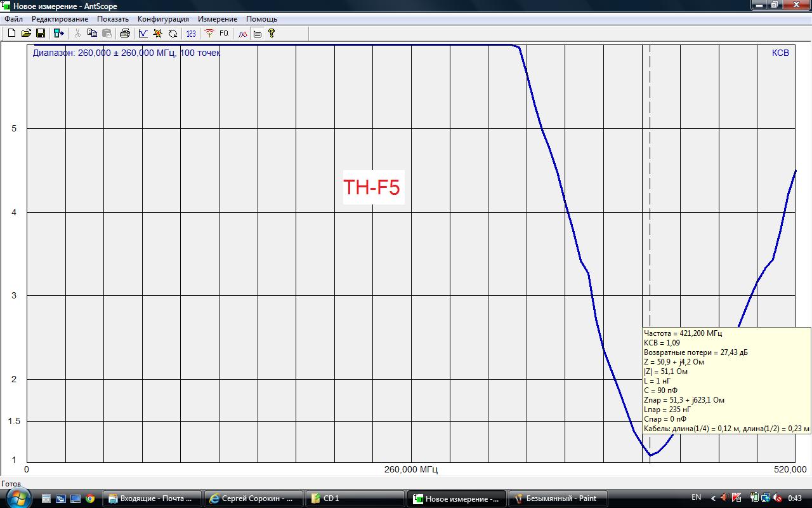The height and width of the screenshot is (508, 812).
Task: Click the circular refresh measurement icon
Action: (173, 33)
